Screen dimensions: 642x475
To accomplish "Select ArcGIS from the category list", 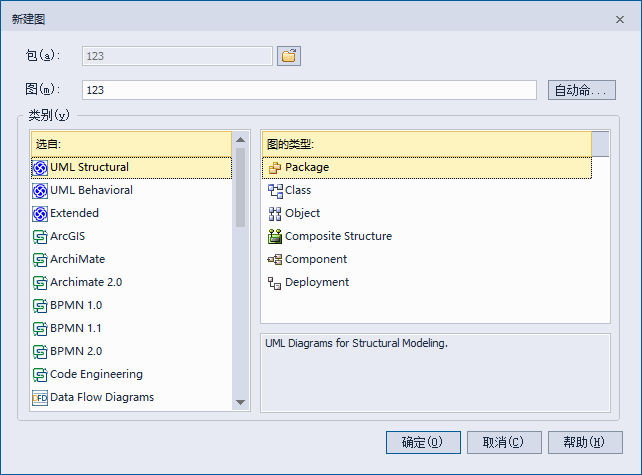I will (70, 236).
